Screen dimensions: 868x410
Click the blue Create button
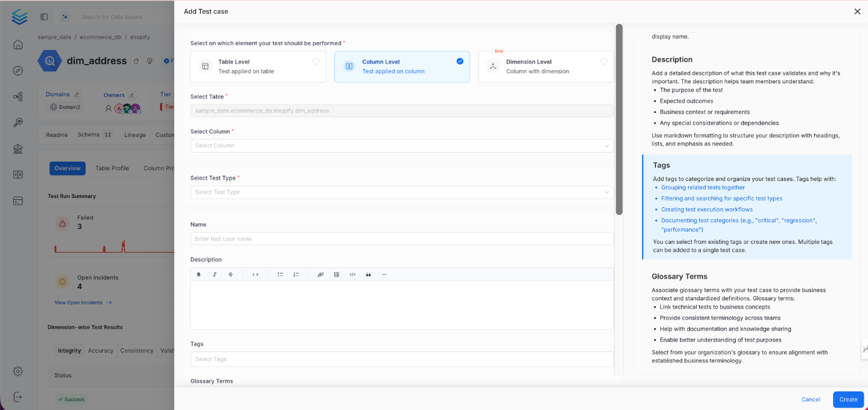847,399
